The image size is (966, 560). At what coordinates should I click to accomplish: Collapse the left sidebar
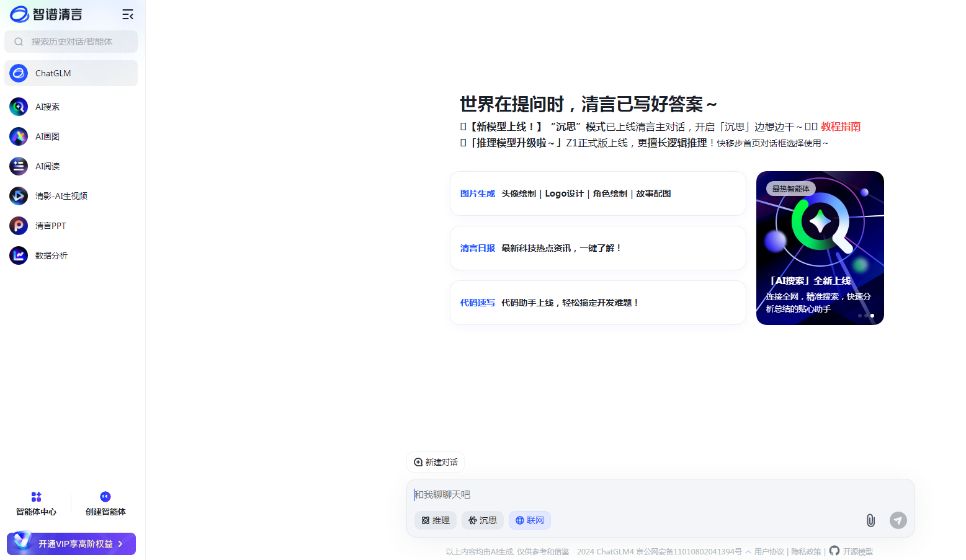click(x=128, y=14)
